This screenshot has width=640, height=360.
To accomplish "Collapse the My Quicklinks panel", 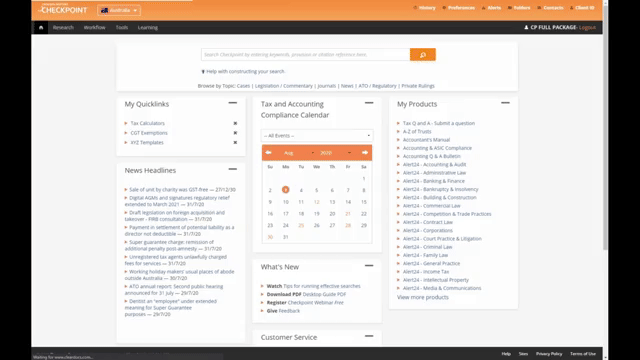I will [x=233, y=103].
